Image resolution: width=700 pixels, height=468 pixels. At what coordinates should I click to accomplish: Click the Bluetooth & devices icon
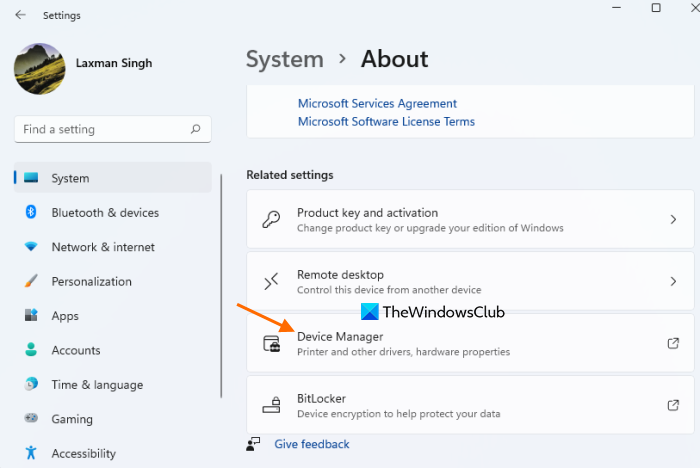point(31,212)
